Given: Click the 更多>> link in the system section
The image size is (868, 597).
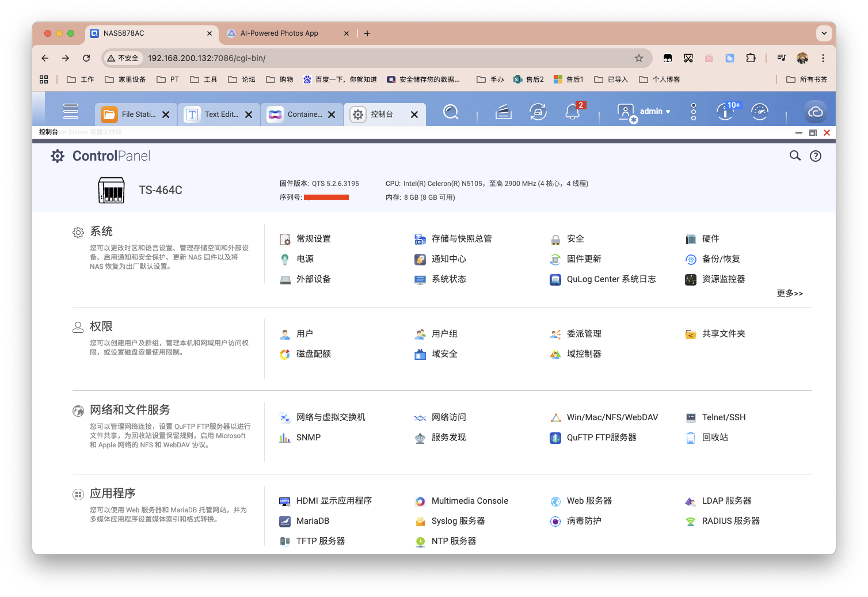Looking at the screenshot, I should 789,293.
